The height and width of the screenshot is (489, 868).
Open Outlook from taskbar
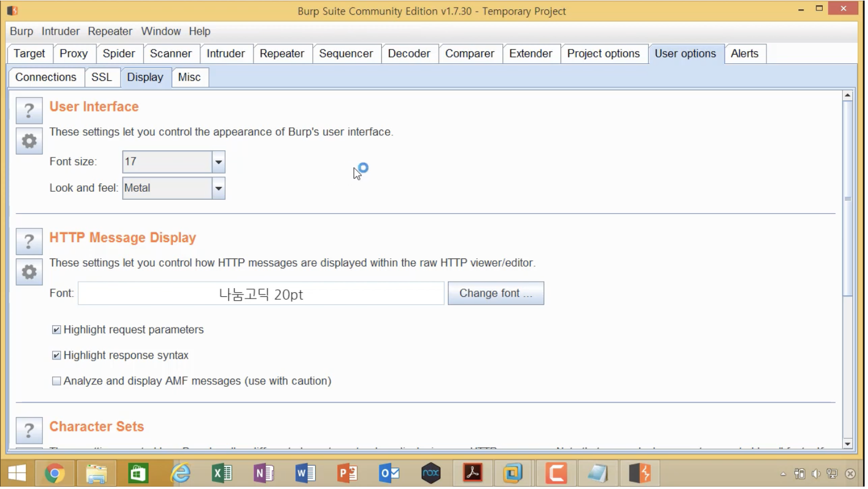tap(389, 474)
